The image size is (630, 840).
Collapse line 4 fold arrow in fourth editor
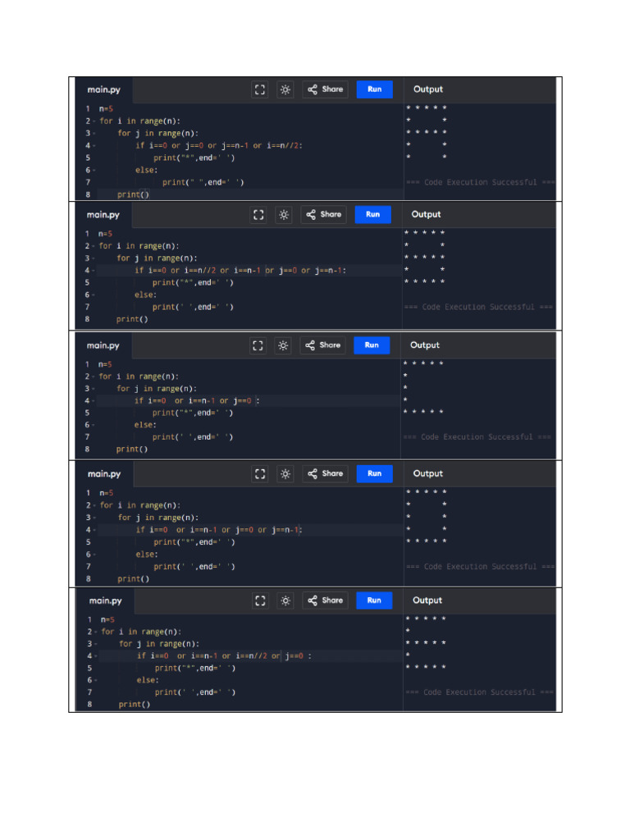(94, 531)
